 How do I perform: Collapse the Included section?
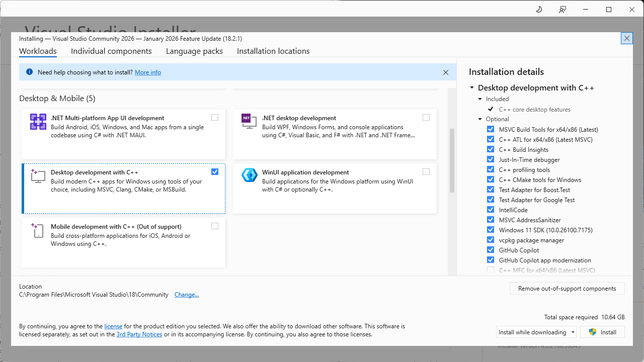pos(480,99)
